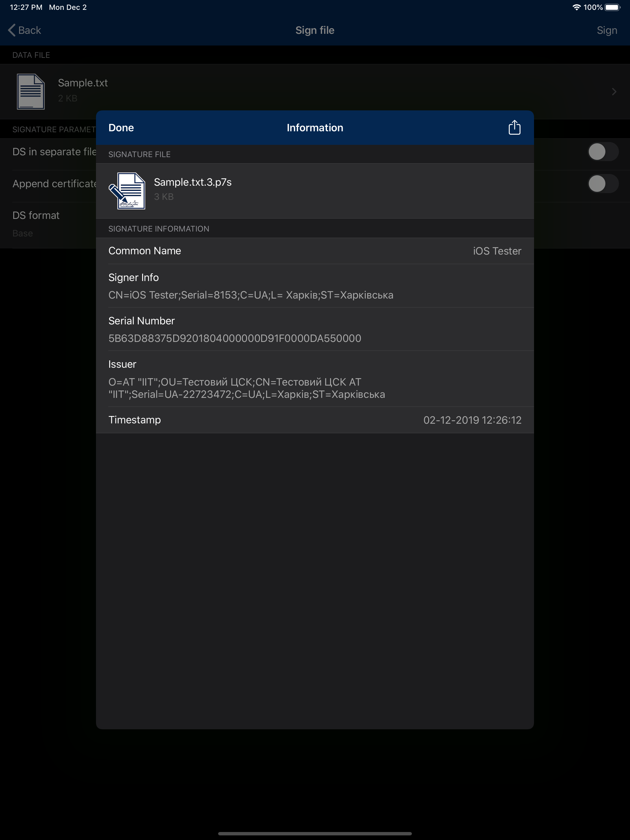Image resolution: width=630 pixels, height=840 pixels.
Task: Go Back from Sign file screen
Action: tap(25, 30)
